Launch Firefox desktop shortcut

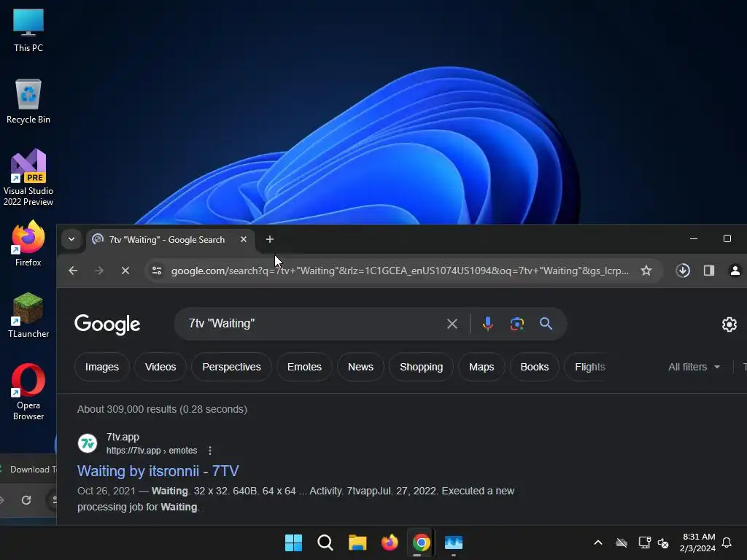tap(28, 244)
